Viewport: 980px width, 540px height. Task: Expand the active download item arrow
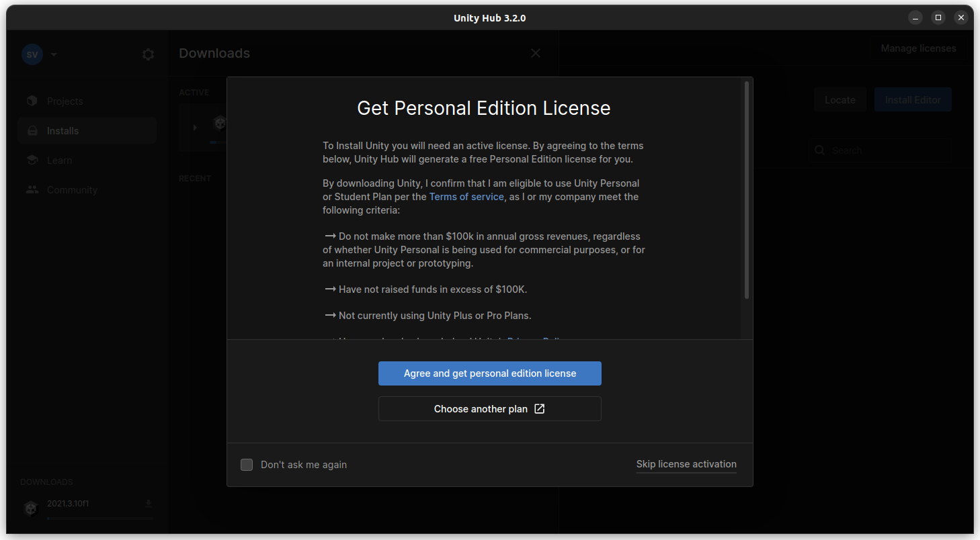(195, 127)
